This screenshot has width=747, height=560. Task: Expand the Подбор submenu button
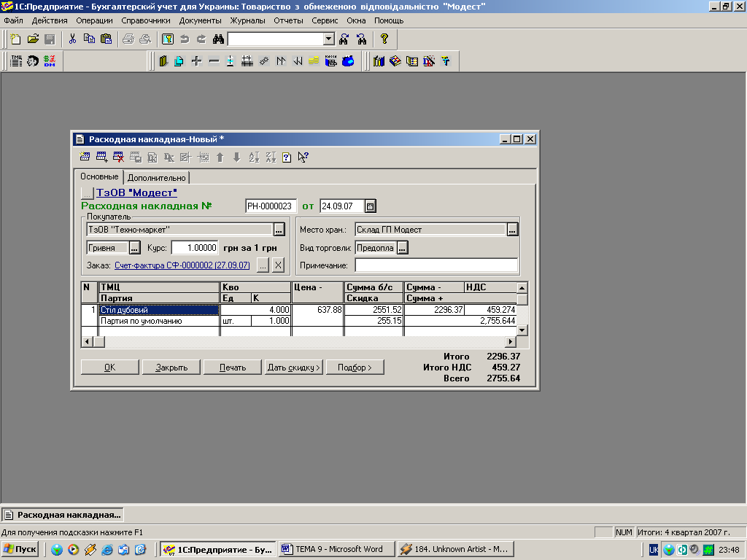click(x=355, y=367)
